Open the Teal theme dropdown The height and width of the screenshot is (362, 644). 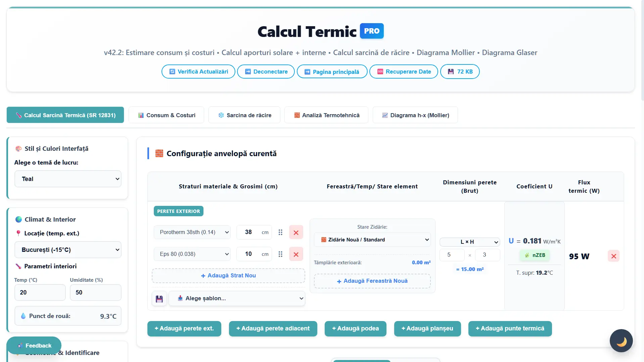click(68, 179)
